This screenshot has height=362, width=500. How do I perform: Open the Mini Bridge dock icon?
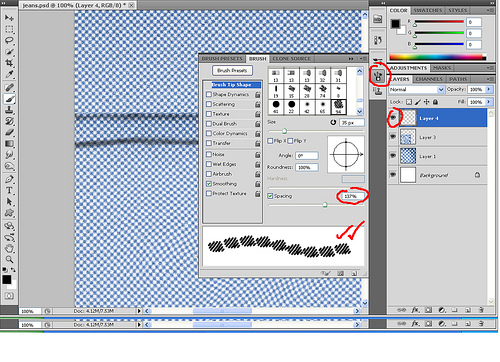(x=377, y=19)
